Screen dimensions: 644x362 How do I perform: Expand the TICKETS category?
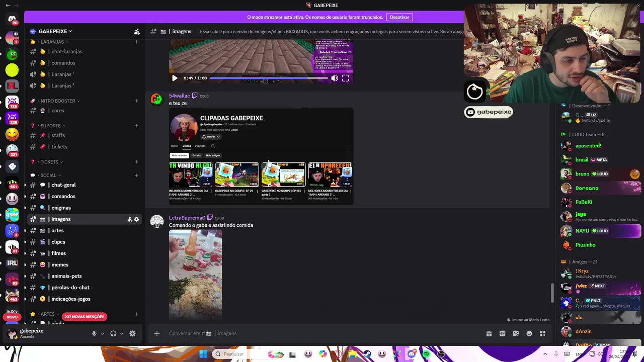point(52,162)
